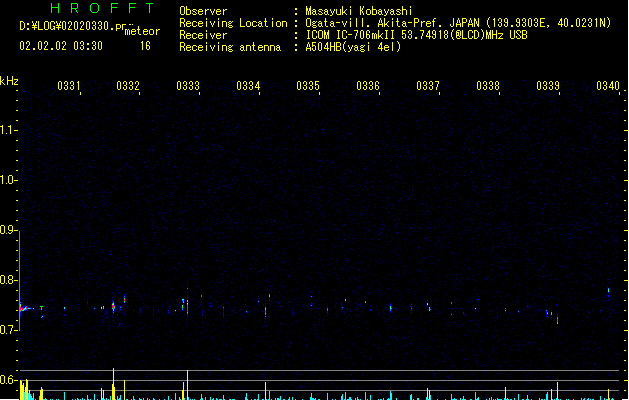Screen dimensions: 629x400
Task: Click the 0333 time marker
Action: [188, 86]
